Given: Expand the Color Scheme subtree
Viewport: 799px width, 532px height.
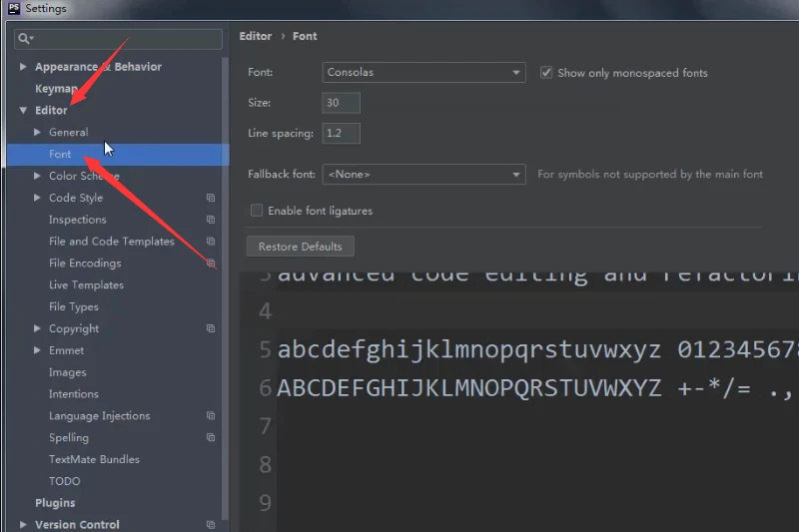Looking at the screenshot, I should pos(37,176).
